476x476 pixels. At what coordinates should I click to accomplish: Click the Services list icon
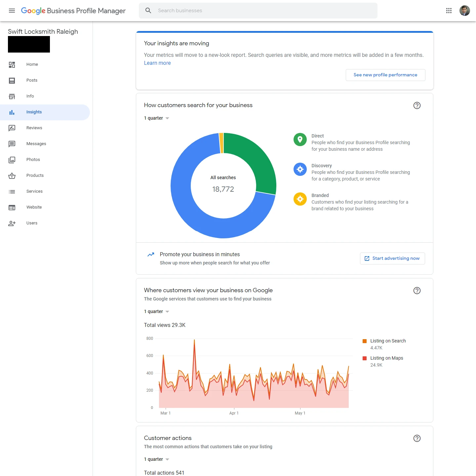pos(12,191)
